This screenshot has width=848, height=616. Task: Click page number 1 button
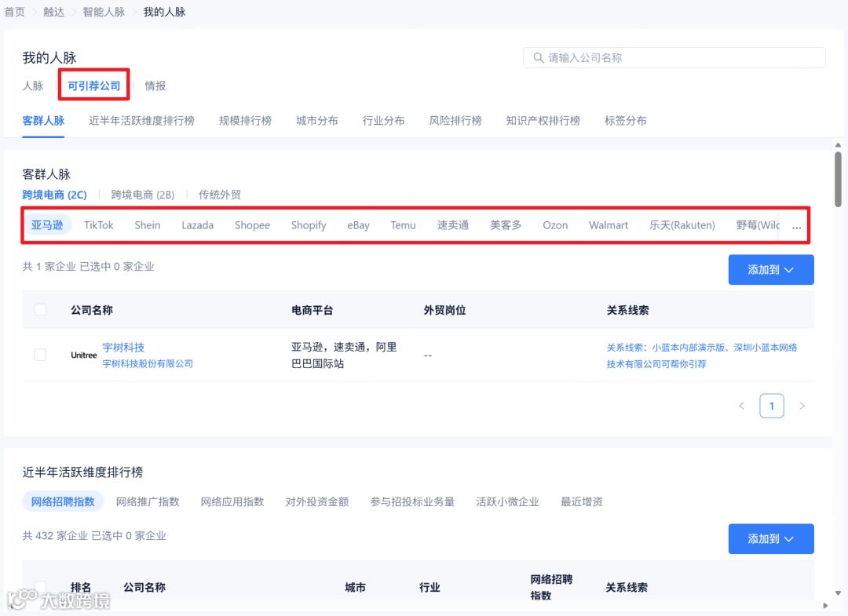(x=771, y=406)
